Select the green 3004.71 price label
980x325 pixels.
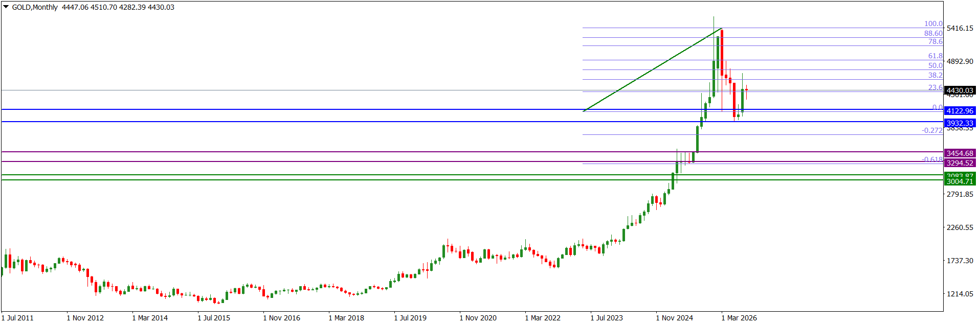960,181
